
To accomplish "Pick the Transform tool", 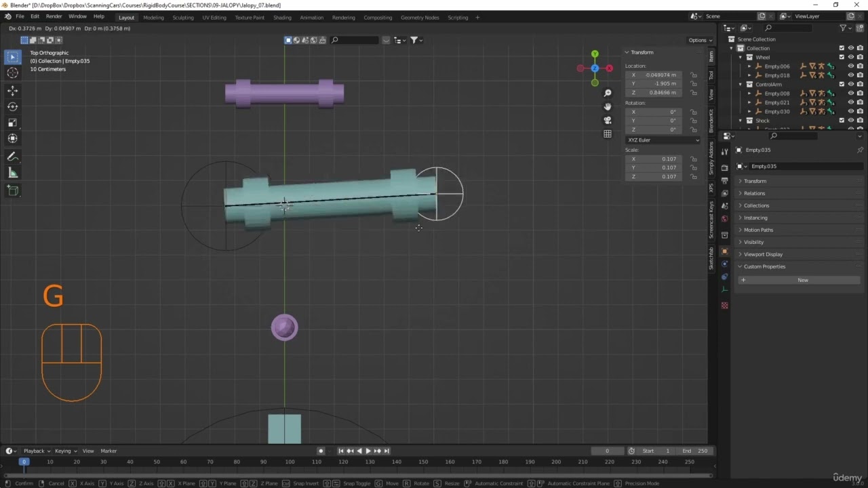I will 12,138.
